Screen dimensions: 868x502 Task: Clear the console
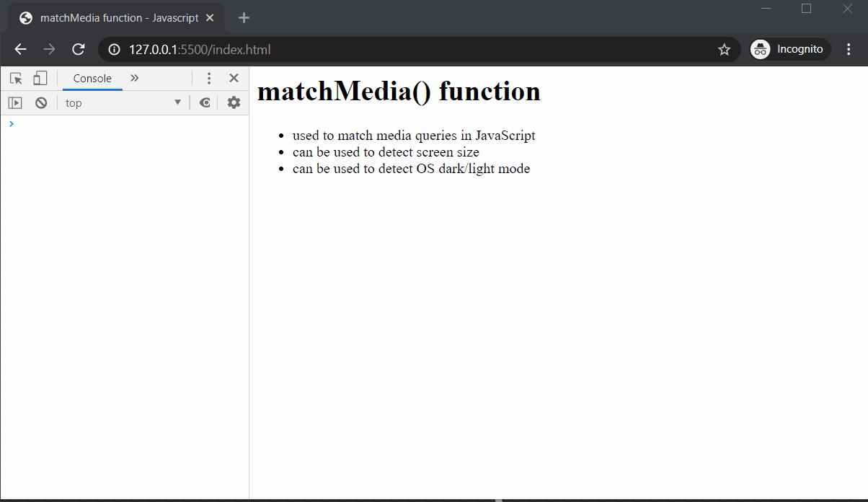pos(41,102)
